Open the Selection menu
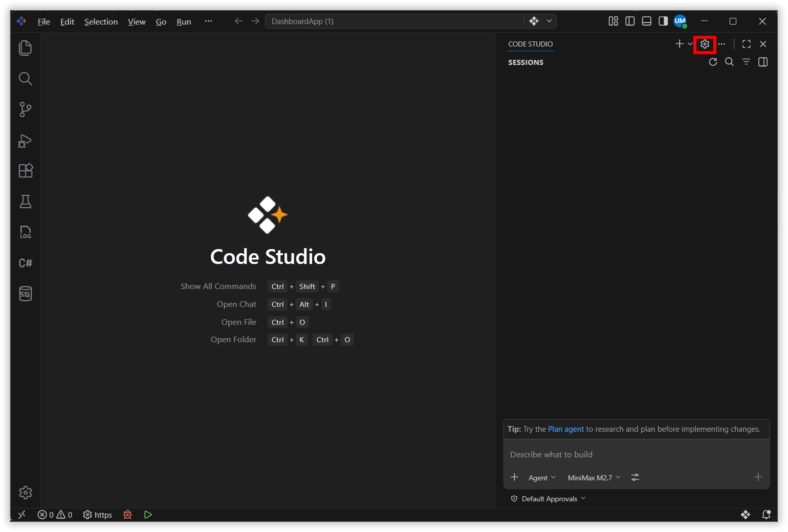This screenshot has width=788, height=532. [101, 21]
